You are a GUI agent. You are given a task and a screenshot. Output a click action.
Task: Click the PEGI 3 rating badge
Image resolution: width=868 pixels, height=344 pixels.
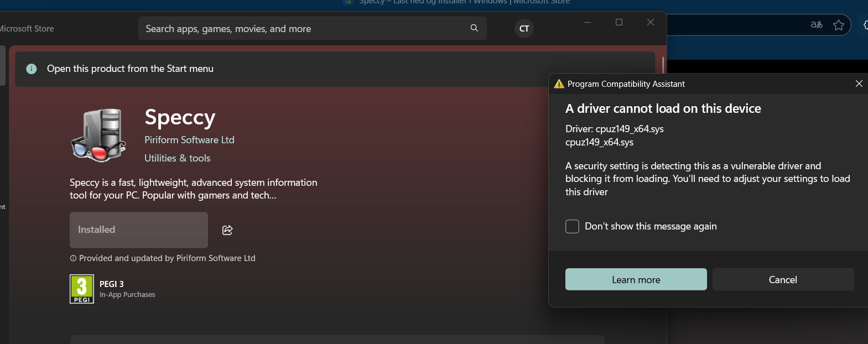point(82,289)
